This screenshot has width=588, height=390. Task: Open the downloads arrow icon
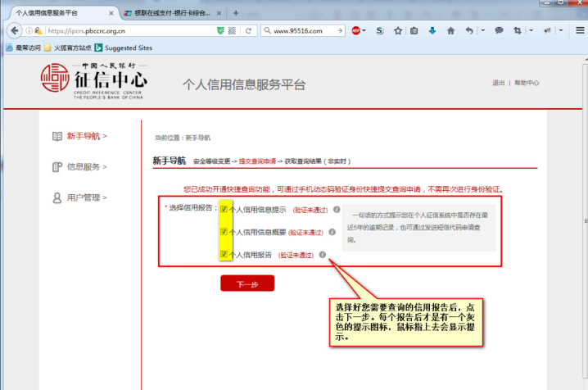pos(433,31)
